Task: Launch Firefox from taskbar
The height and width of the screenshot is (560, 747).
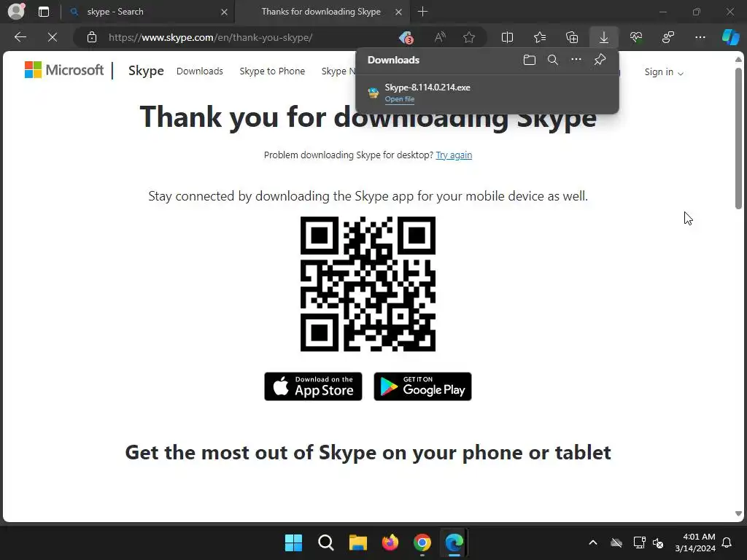Action: point(390,542)
